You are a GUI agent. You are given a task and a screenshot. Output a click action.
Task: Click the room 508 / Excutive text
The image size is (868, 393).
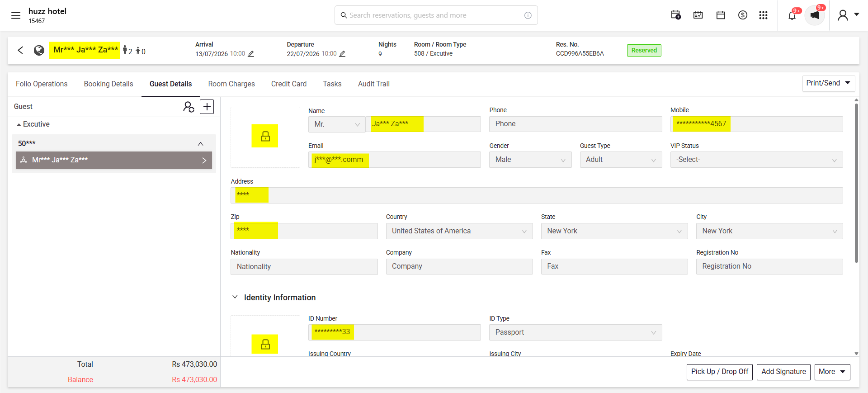coord(433,54)
